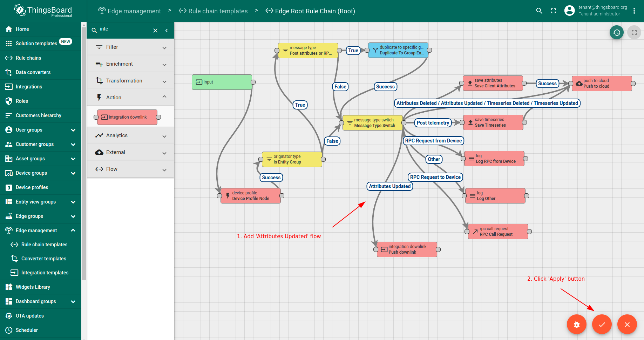644x340 pixels.
Task: Expand the Filter node category
Action: (x=130, y=47)
